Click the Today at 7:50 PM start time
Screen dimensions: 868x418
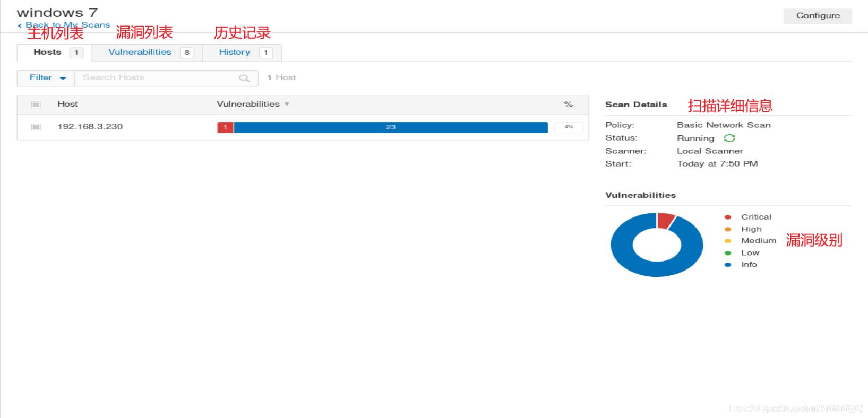(717, 164)
